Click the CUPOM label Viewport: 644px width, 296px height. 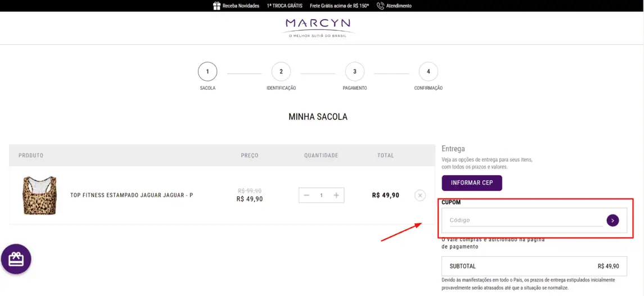pos(451,203)
